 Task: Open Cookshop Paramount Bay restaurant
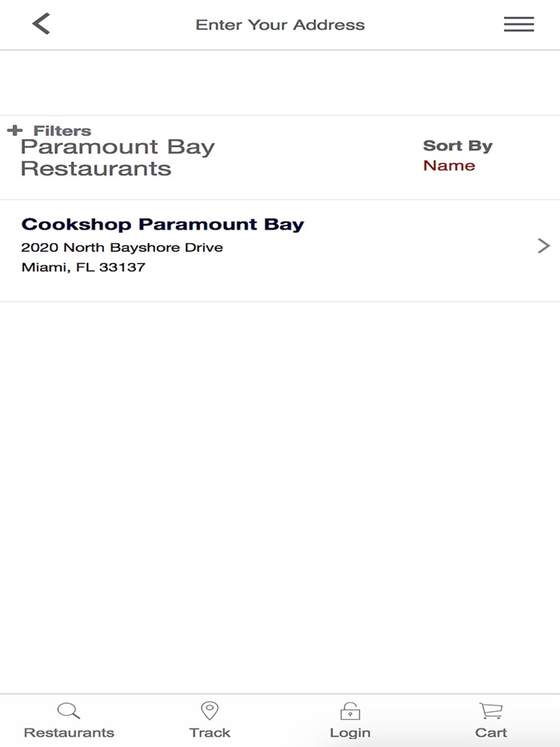[x=162, y=225]
